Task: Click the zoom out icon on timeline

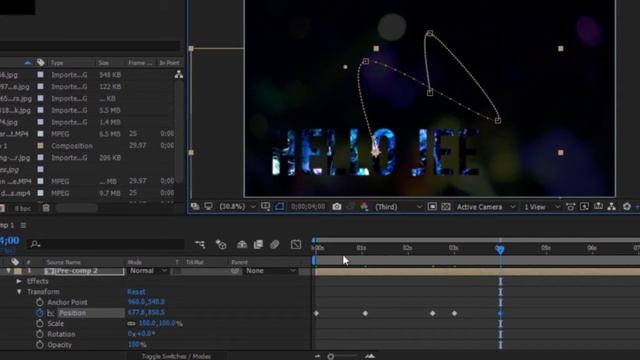Action: point(318,356)
